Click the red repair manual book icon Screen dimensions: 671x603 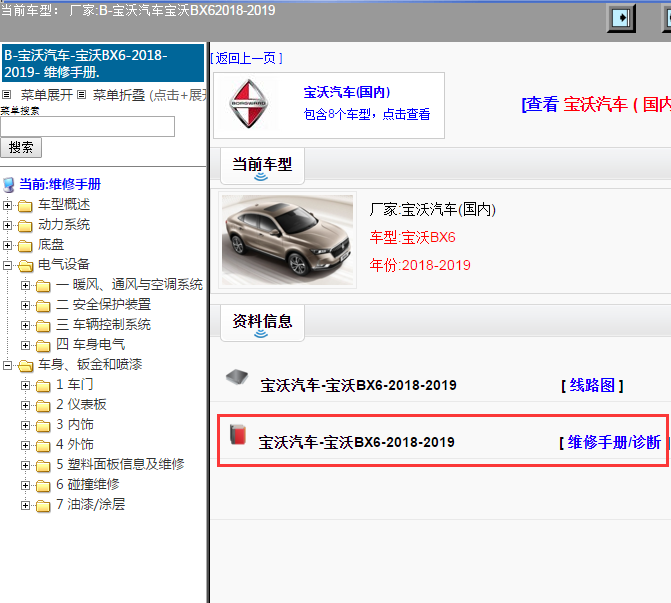[238, 434]
